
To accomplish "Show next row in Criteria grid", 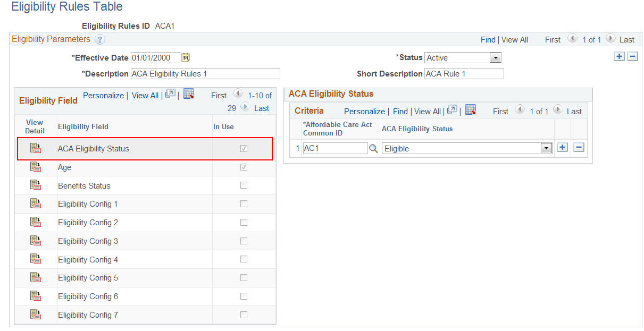I will 558,111.
